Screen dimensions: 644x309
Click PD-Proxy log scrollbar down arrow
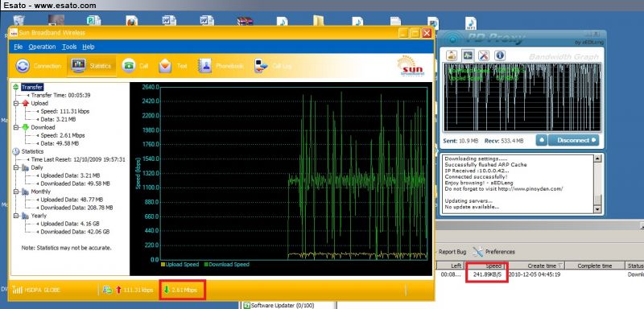pos(597,209)
